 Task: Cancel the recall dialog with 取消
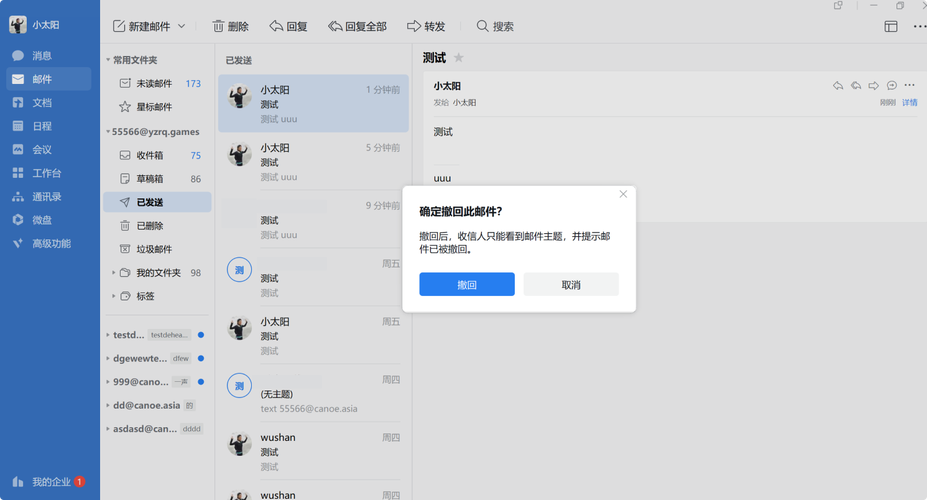(571, 284)
